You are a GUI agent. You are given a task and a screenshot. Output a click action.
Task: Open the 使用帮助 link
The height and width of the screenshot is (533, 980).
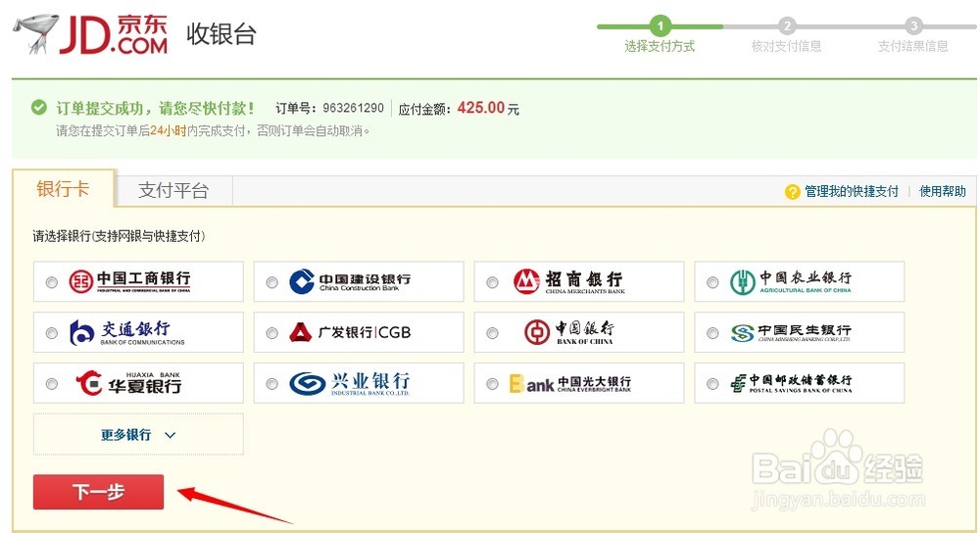[943, 191]
